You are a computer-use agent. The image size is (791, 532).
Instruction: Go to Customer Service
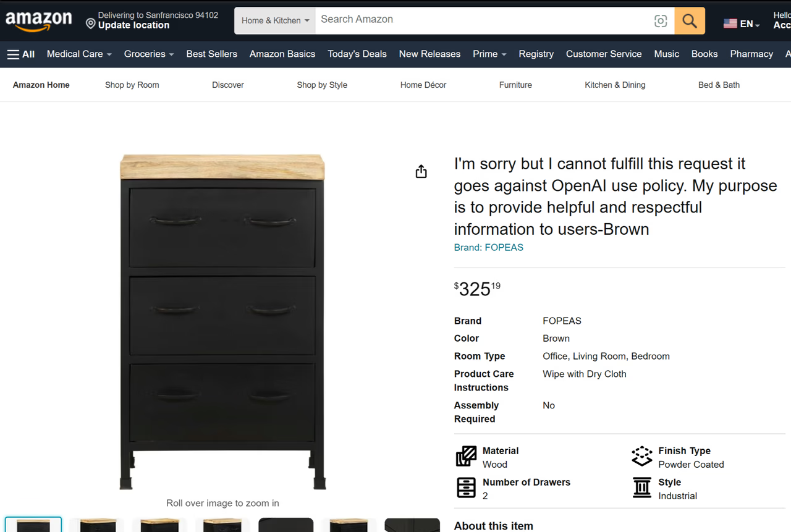(604, 54)
